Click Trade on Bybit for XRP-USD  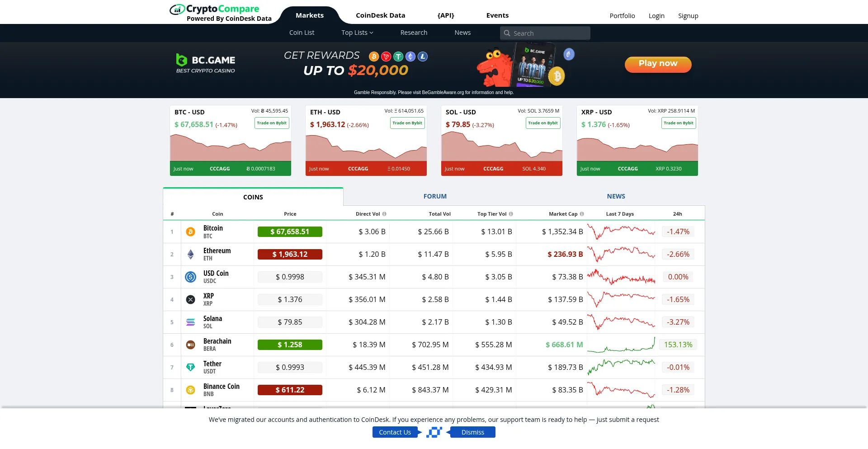coord(679,123)
